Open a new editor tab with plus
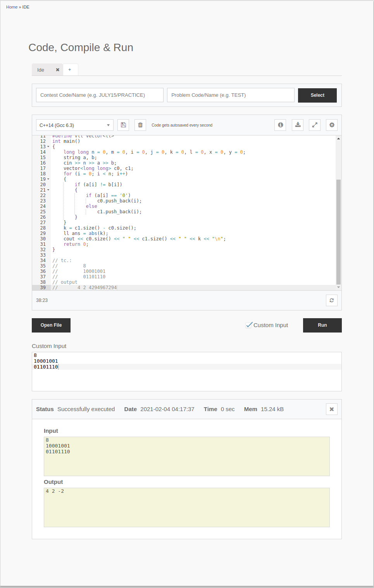 70,69
